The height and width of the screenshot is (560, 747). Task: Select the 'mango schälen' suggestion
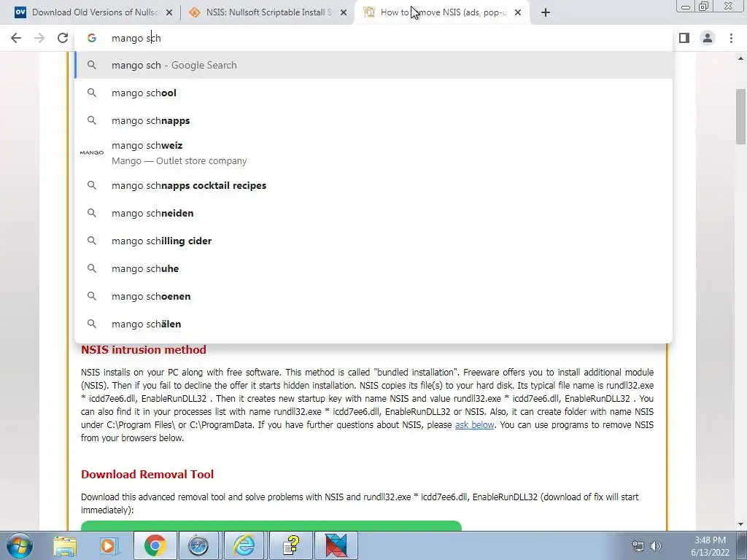click(x=373, y=324)
